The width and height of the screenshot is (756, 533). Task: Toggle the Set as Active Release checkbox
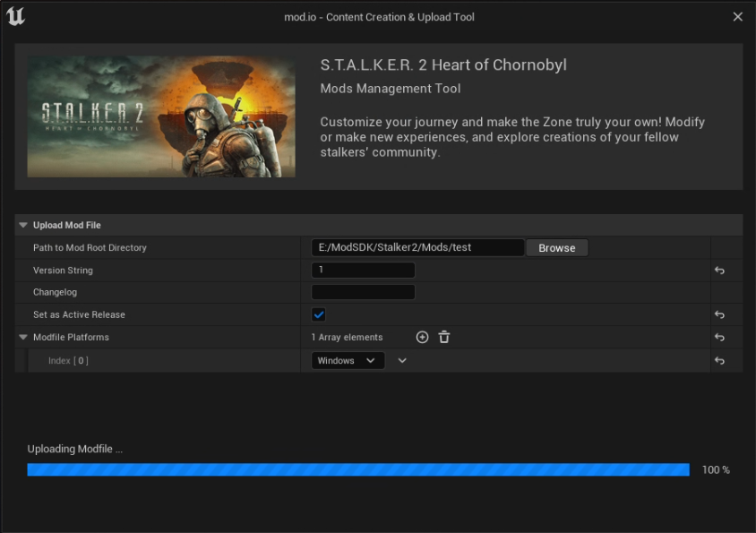319,315
